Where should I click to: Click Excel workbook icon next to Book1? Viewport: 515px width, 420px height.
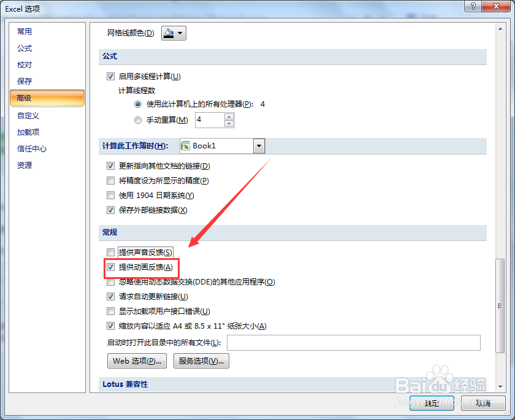pos(186,146)
